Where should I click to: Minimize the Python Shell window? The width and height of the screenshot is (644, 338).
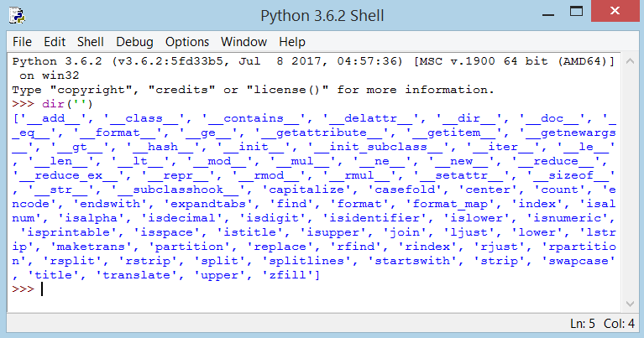548,15
